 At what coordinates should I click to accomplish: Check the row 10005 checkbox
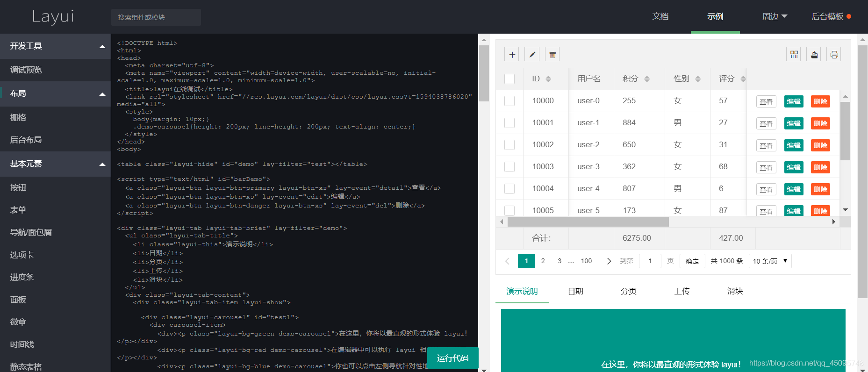tap(509, 210)
